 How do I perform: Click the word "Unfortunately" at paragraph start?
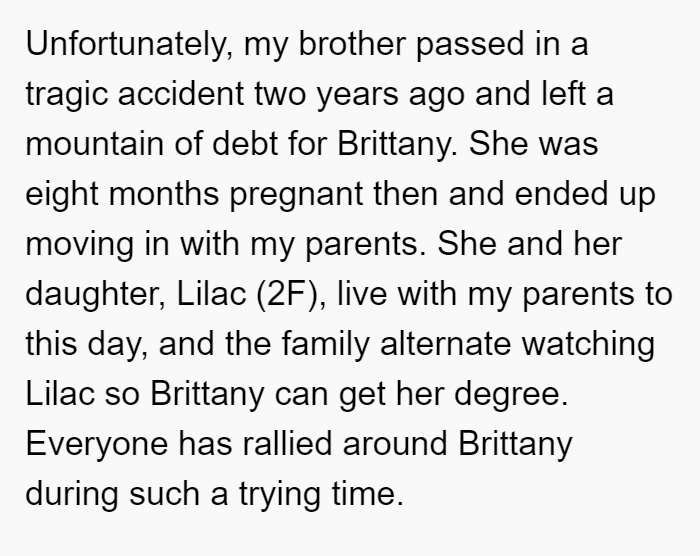coord(126,45)
